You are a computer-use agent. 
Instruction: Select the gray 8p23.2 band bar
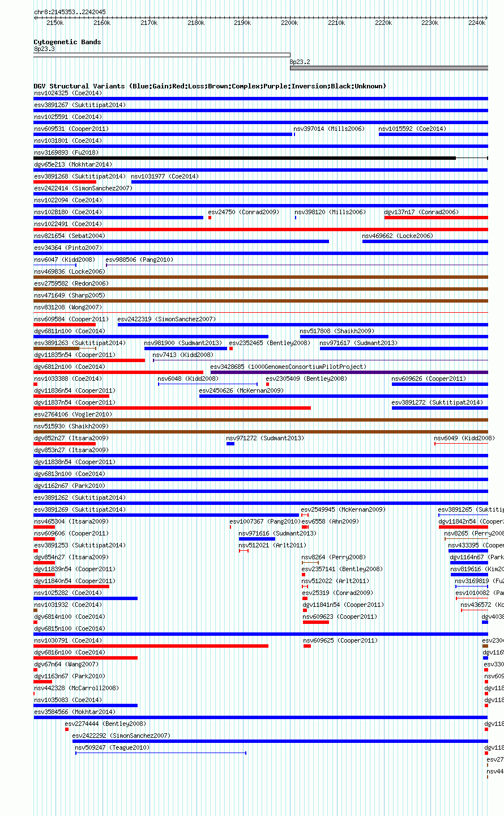(389, 68)
